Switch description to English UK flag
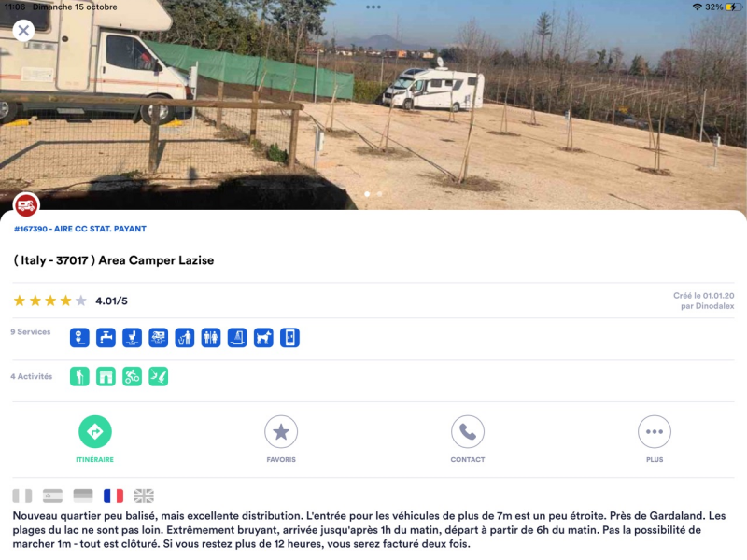 (144, 496)
